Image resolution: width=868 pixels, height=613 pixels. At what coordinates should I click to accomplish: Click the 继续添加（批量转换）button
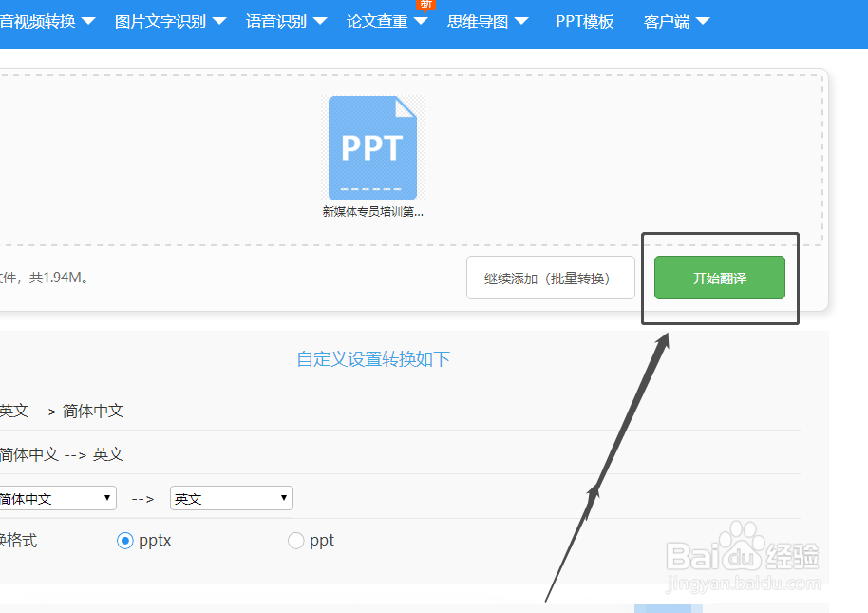click(x=550, y=278)
